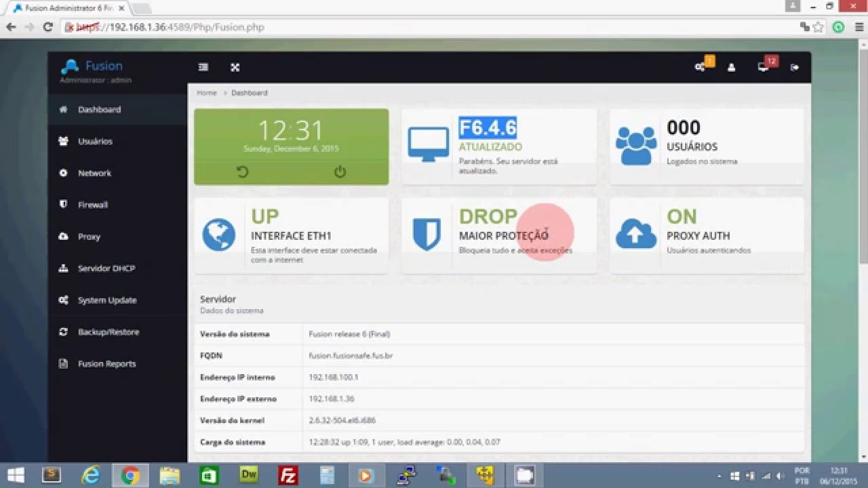Open Internet Explorer from taskbar
Viewport: 868px width, 488px height.
point(90,475)
